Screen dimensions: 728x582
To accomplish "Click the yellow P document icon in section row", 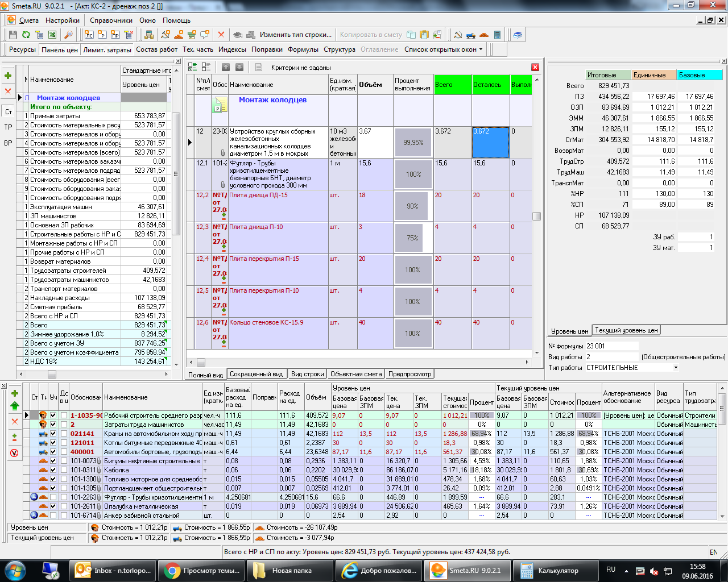I will coord(219,105).
